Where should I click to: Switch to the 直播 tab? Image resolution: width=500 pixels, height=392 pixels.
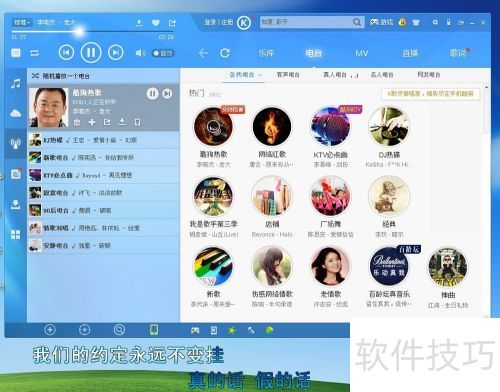pyautogui.click(x=410, y=53)
